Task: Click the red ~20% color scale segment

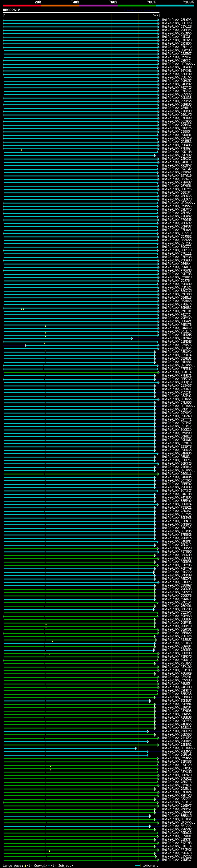Action: pos(22,6)
